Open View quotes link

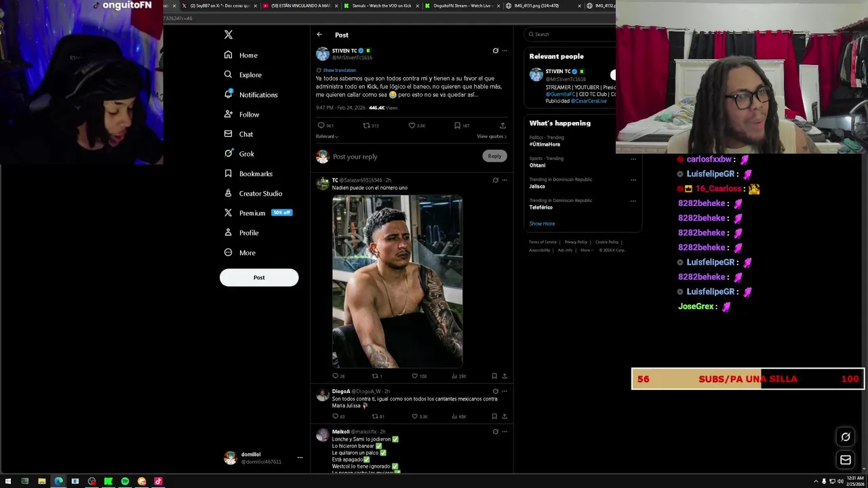point(492,136)
